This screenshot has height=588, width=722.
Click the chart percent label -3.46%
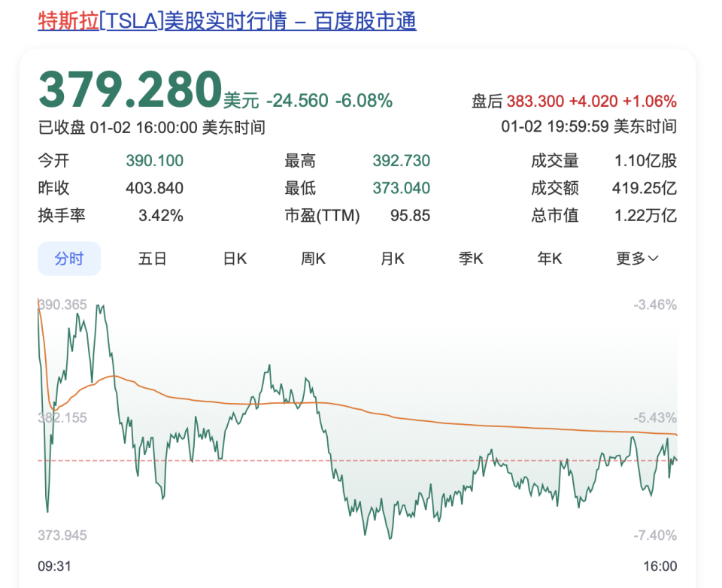tap(655, 305)
